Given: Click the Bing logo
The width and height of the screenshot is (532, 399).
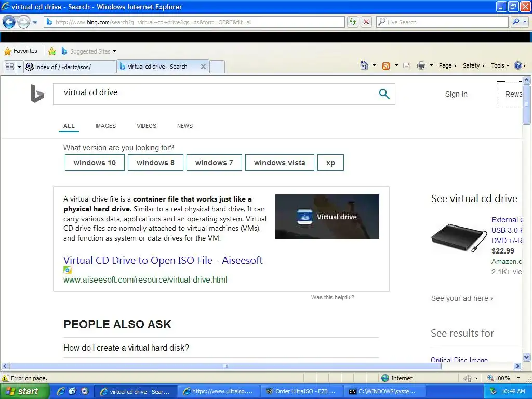Looking at the screenshot, I should click(37, 94).
